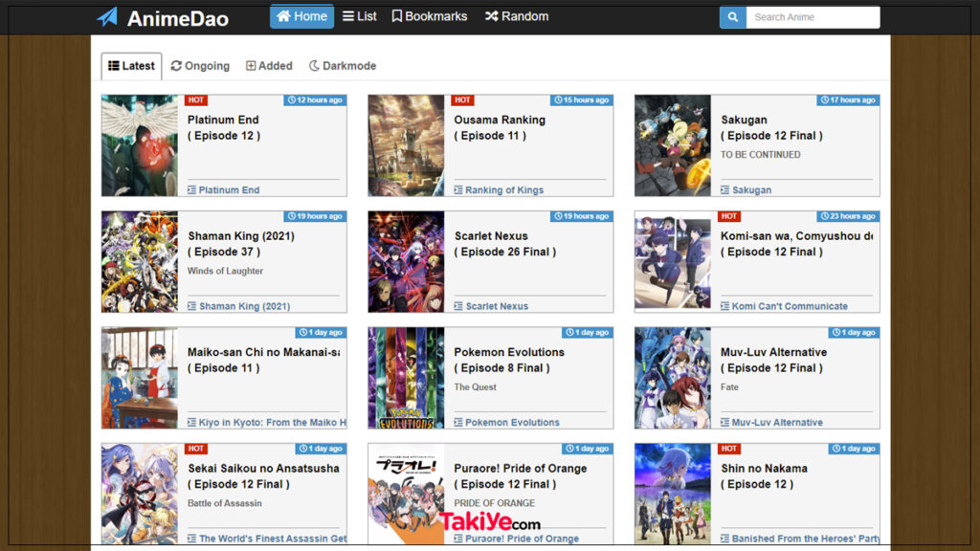Open Komi Can't Communicate series link
The height and width of the screenshot is (551, 980).
[790, 306]
